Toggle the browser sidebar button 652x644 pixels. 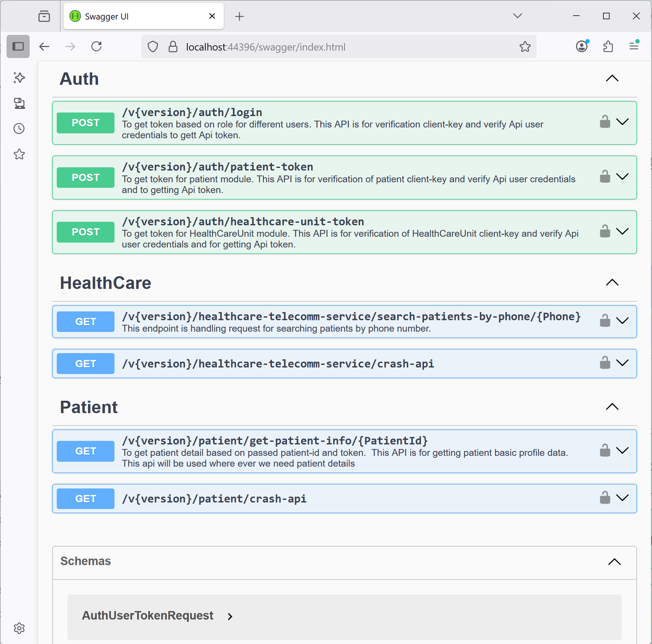click(18, 47)
